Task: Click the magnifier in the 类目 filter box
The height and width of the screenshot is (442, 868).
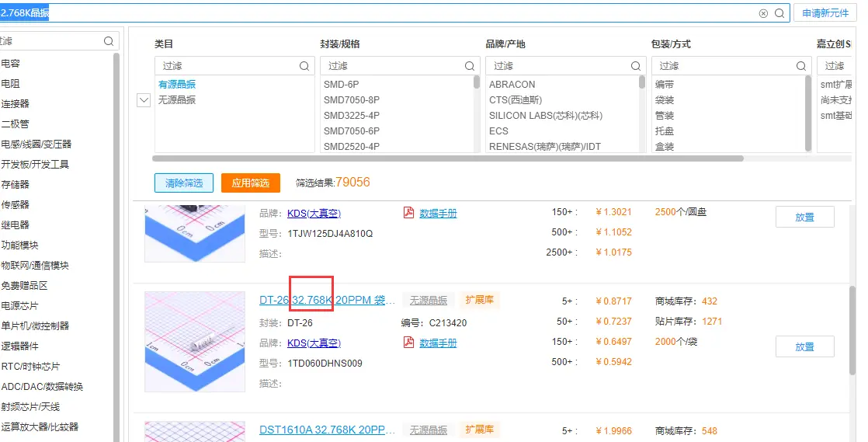Action: click(x=305, y=66)
